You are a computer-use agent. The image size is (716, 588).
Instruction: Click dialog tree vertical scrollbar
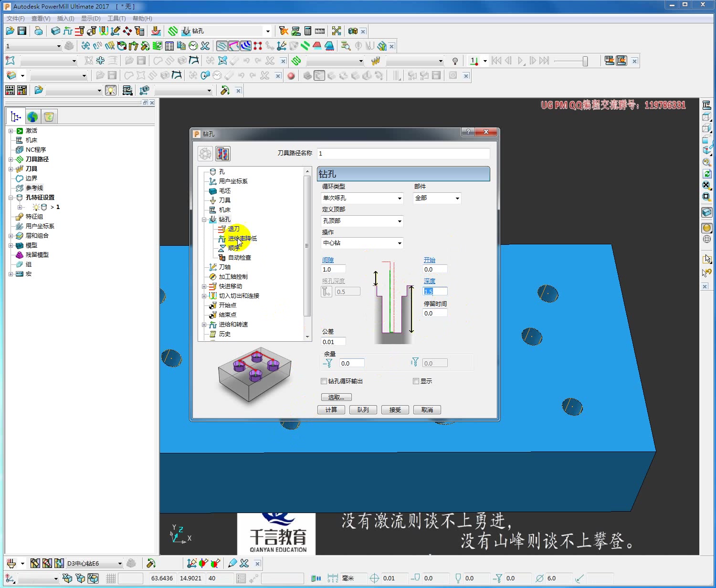pyautogui.click(x=307, y=246)
